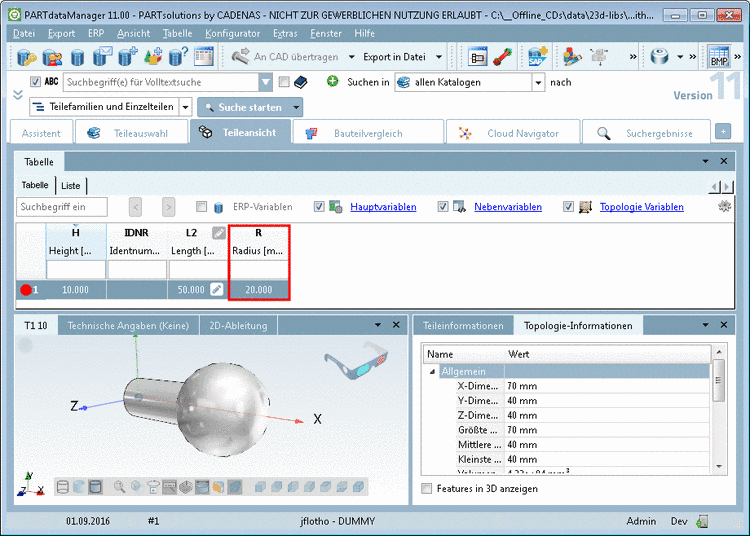Click the orange section-cut icon in 3D toolbar
Image resolution: width=750 pixels, height=536 pixels.
tap(219, 487)
